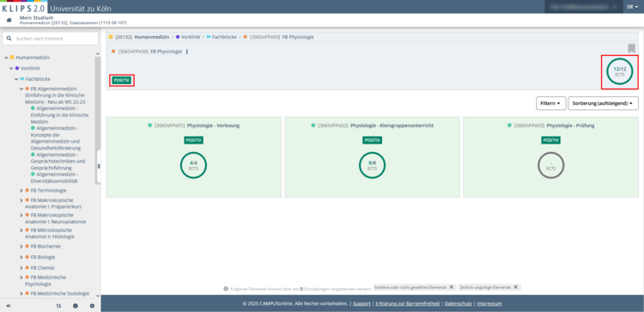Select Allgemeinmedizin - Gesprächstechniken und Gesprächsführung item
The image size is (644, 312).
(58, 161)
